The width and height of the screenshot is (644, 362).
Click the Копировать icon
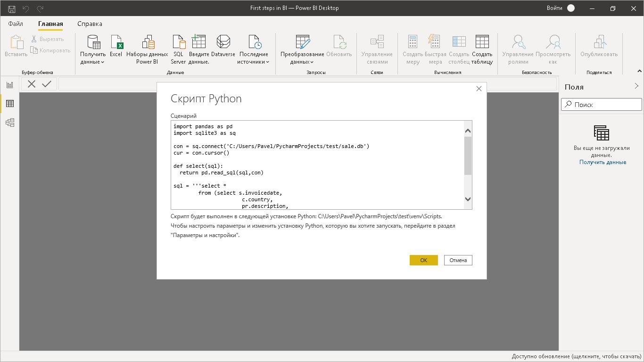34,50
